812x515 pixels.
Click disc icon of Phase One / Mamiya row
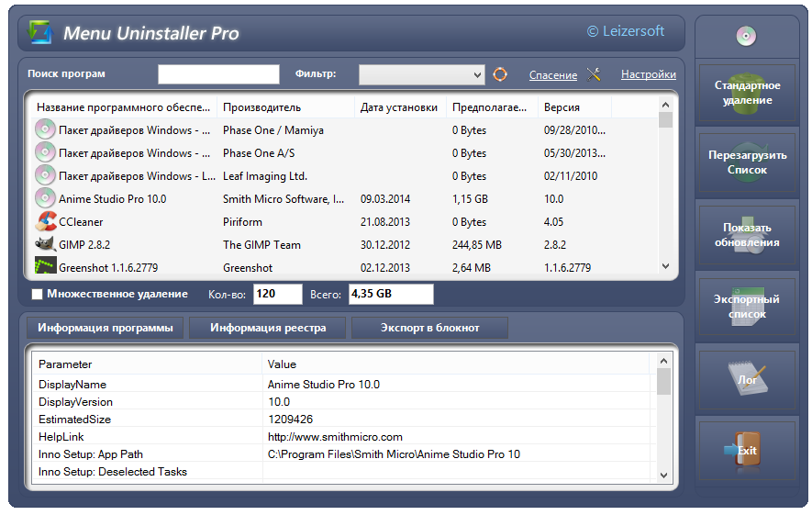tap(46, 129)
